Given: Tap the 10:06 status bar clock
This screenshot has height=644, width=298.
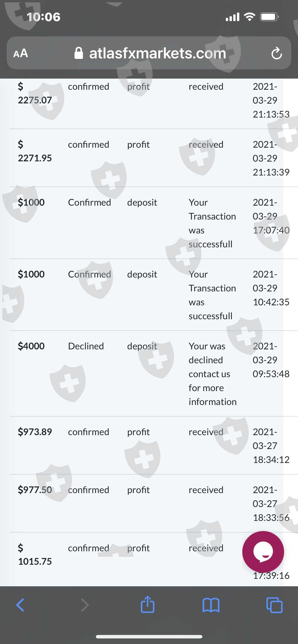Looking at the screenshot, I should click(x=44, y=17).
